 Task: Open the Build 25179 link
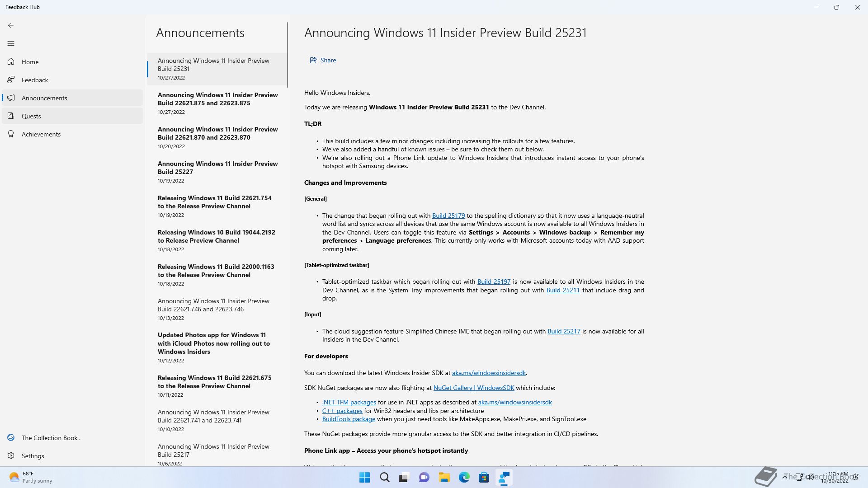coord(448,216)
